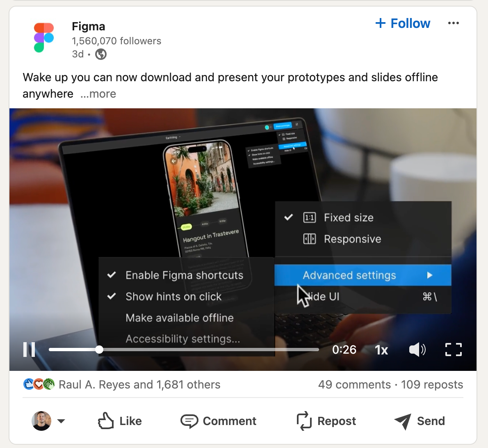Viewport: 488px width, 448px height.
Task: View Raul A. Reyes and 1,681 others
Action: [139, 384]
